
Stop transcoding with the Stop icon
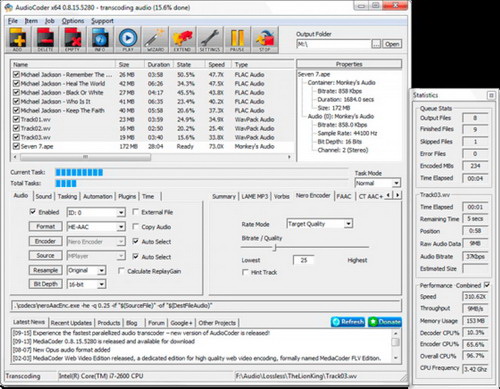265,40
